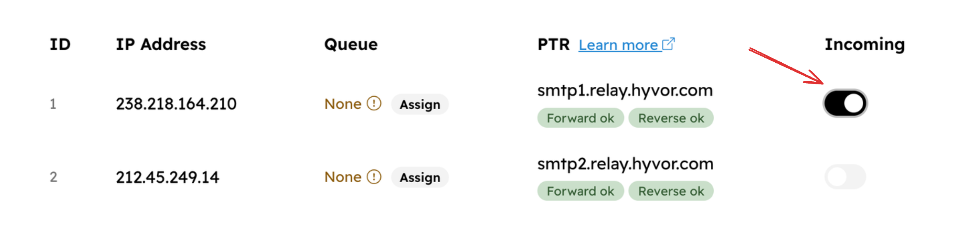The width and height of the screenshot is (980, 250).
Task: Click external link icon beside Learn more
Action: [x=668, y=44]
